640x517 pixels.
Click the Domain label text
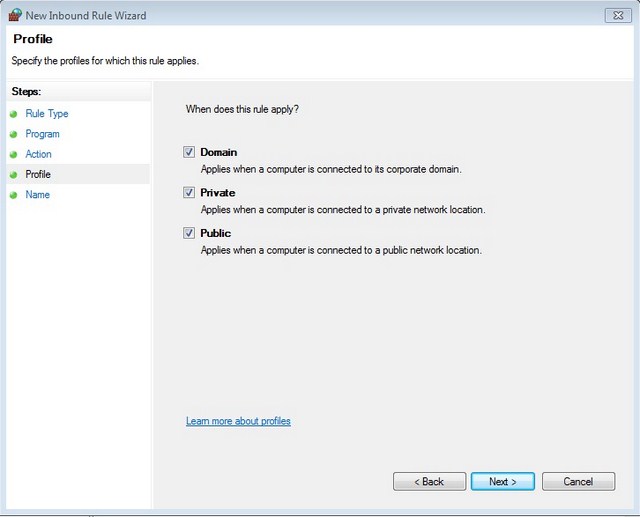click(219, 152)
